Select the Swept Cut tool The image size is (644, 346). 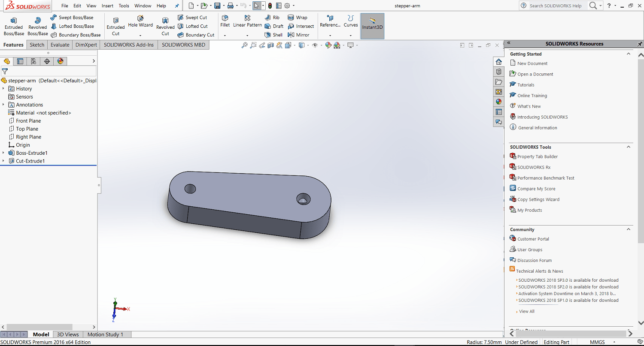(x=192, y=18)
